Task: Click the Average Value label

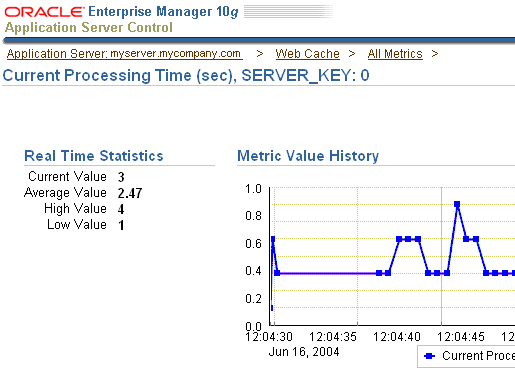Action: coord(65,193)
